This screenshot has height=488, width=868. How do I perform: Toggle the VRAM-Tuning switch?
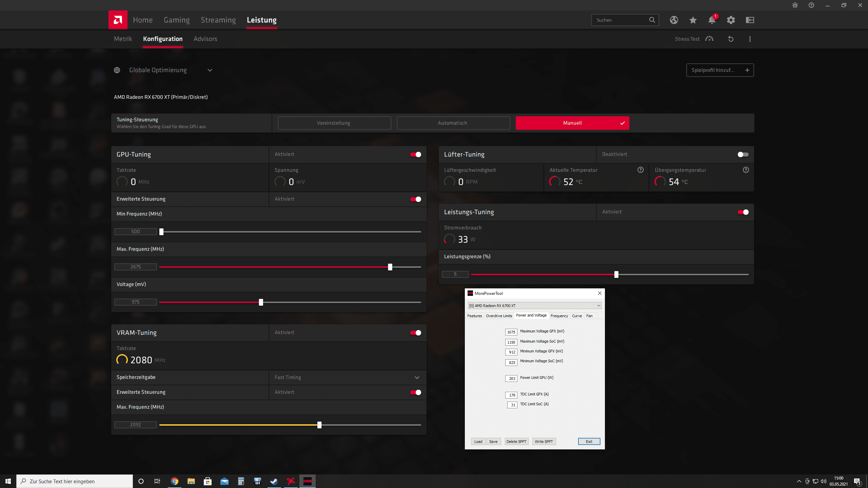[415, 333]
